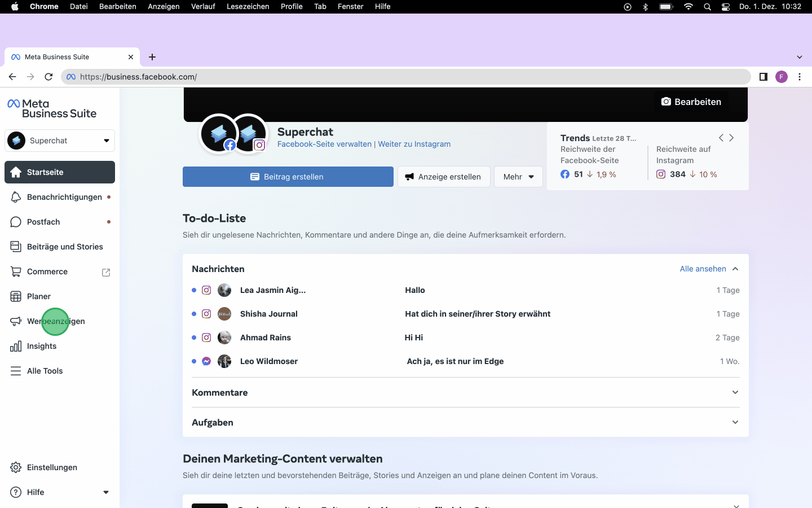Close the Meta Business Suite tab
Image resolution: width=812 pixels, height=508 pixels.
(x=131, y=57)
